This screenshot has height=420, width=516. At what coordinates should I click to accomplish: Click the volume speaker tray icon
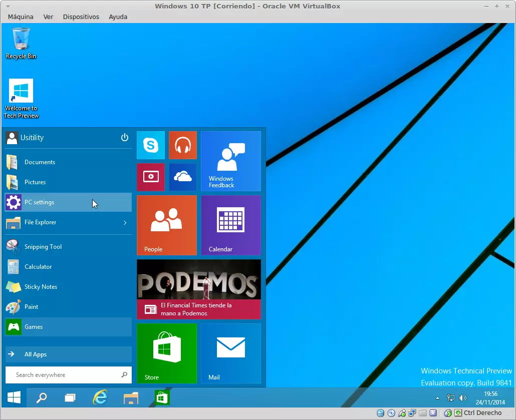pos(462,398)
